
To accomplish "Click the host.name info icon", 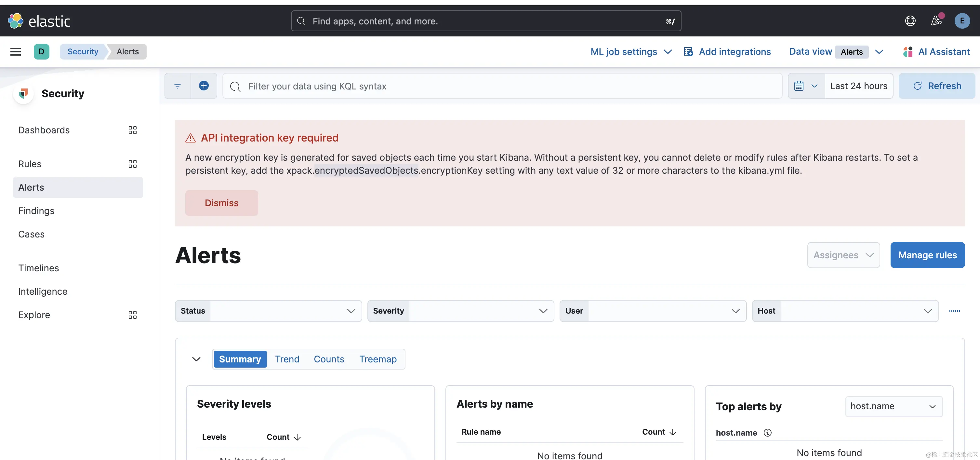I will coord(768,433).
